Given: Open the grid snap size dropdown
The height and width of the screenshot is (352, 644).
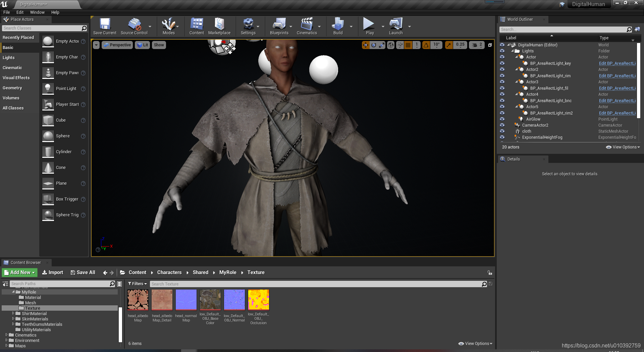Looking at the screenshot, I should click(x=416, y=45).
